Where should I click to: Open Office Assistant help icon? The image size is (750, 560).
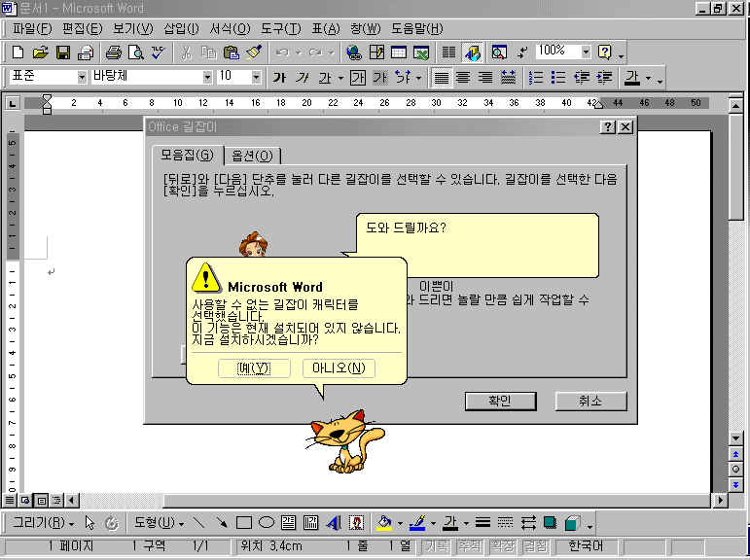click(x=605, y=52)
